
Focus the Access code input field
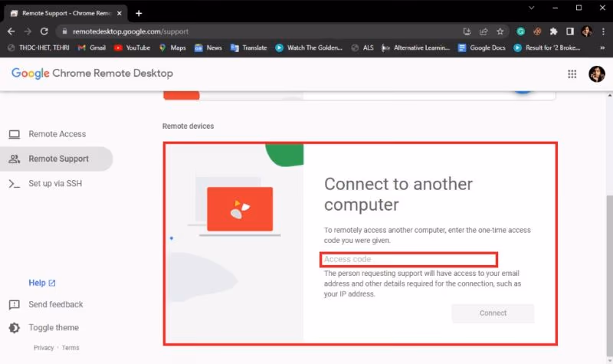coord(409,260)
